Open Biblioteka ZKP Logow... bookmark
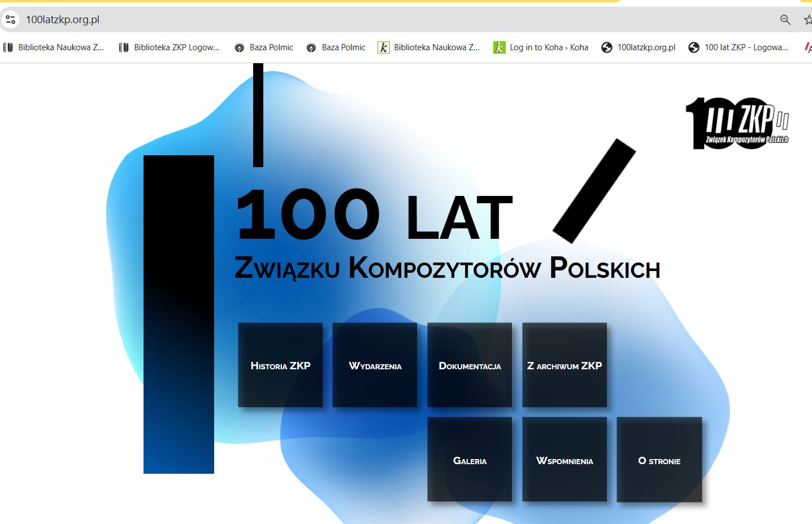812x524 pixels. tap(169, 47)
